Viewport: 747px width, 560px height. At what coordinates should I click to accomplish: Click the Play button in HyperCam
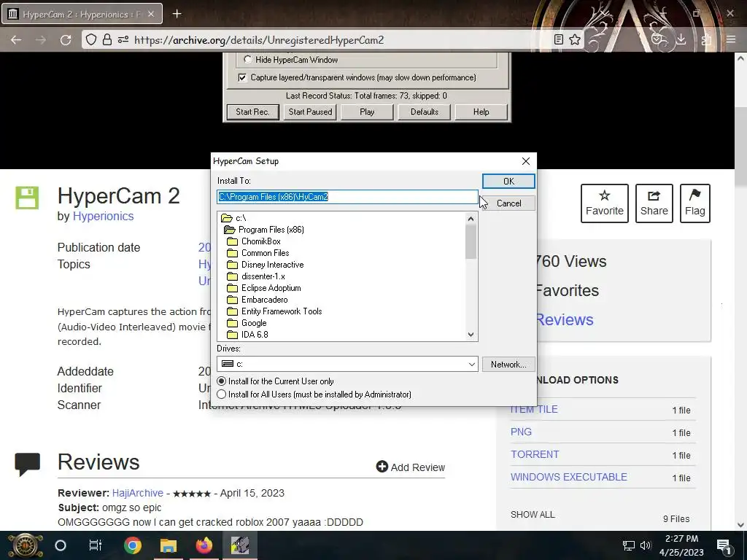[x=367, y=112]
